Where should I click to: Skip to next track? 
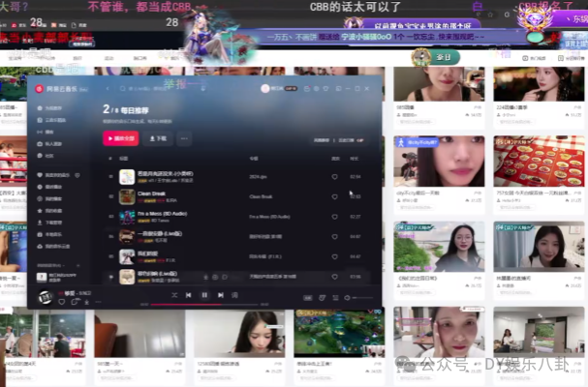tap(221, 295)
